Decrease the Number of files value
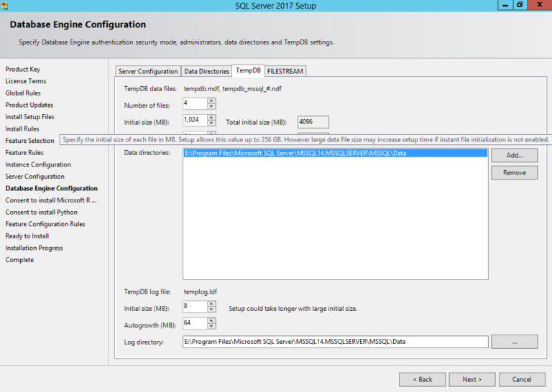This screenshot has width=552, height=392. [x=211, y=106]
